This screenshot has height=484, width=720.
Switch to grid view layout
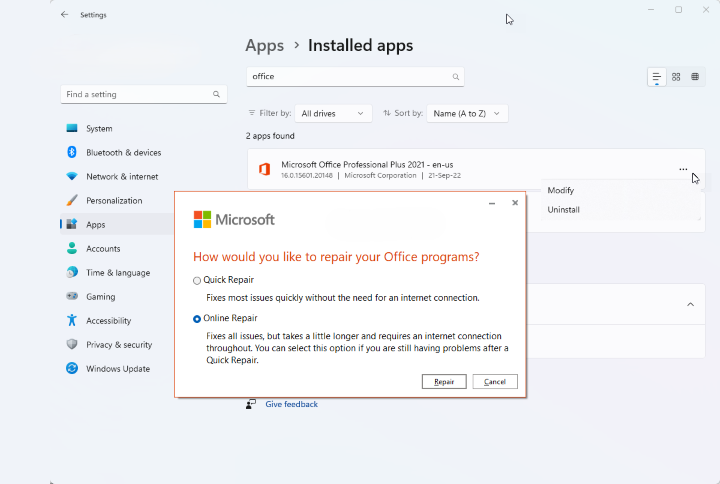pyautogui.click(x=676, y=77)
